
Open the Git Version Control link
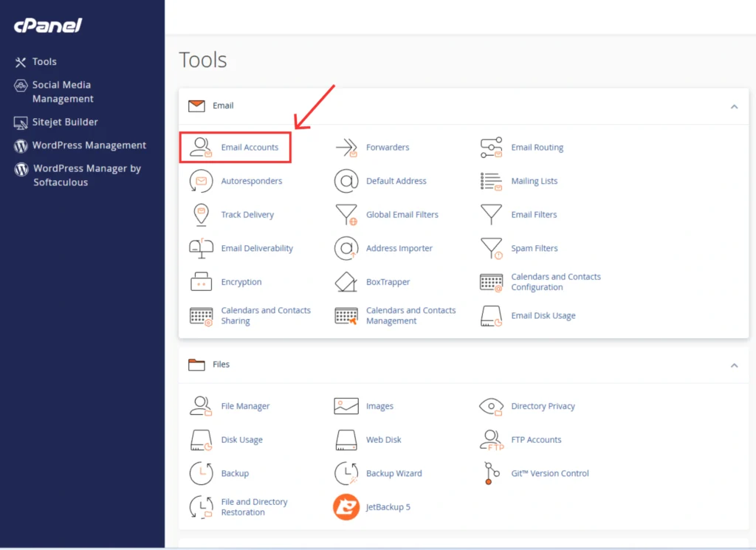point(549,473)
